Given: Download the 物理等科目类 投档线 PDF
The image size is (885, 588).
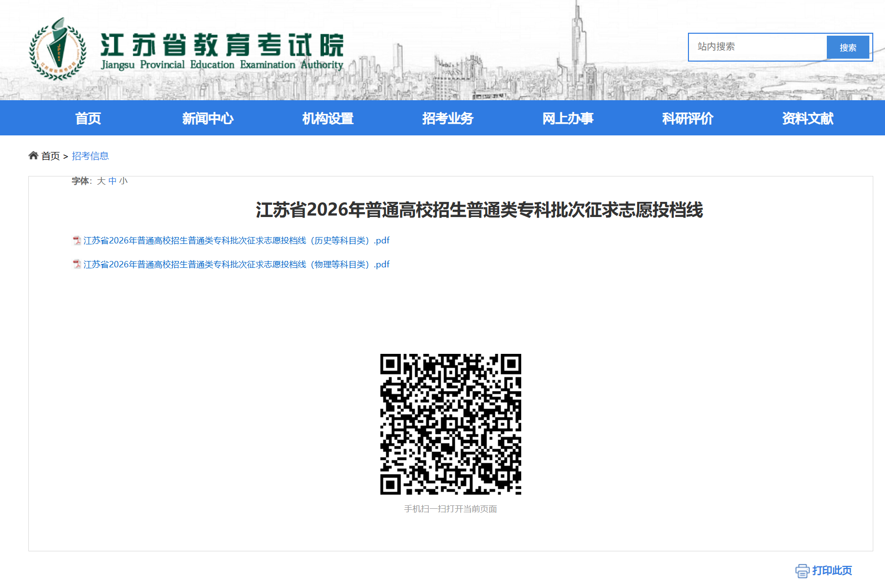Looking at the screenshot, I should coord(237,264).
